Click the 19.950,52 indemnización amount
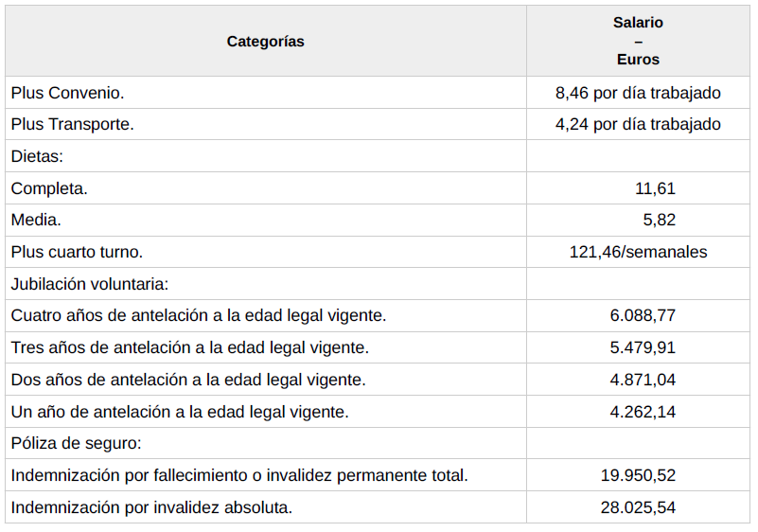Screen dimensions: 758x532 point(638,475)
